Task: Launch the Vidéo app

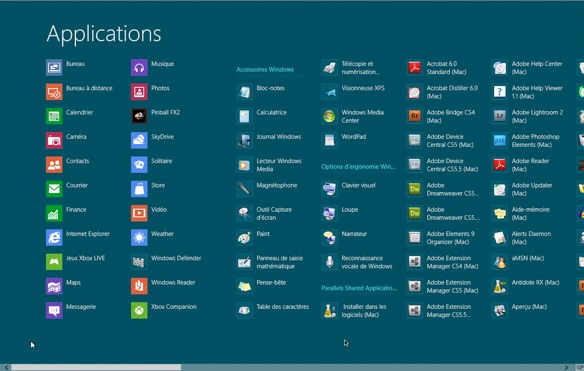Action: point(139,213)
